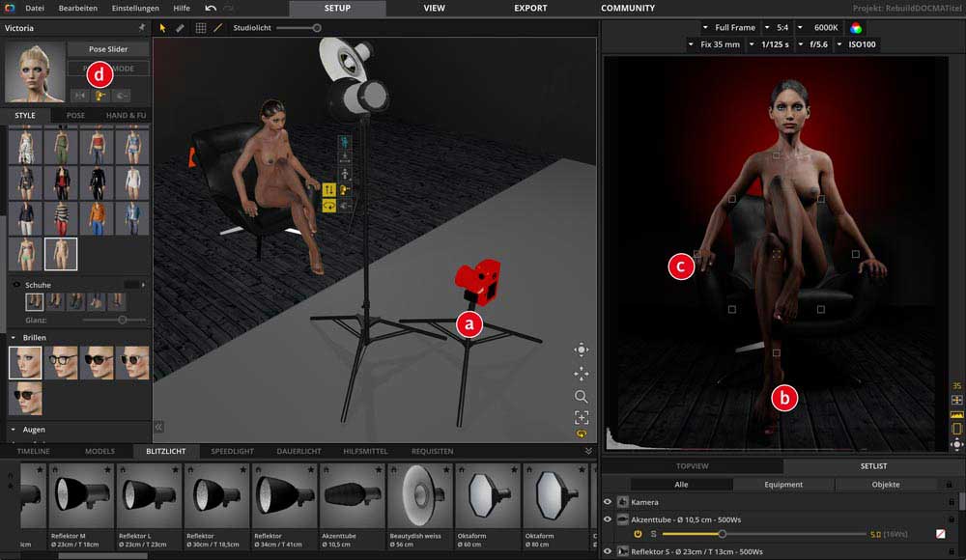Click the yellow eye gizmo icon on model
The width and height of the screenshot is (966, 560).
coord(329,206)
